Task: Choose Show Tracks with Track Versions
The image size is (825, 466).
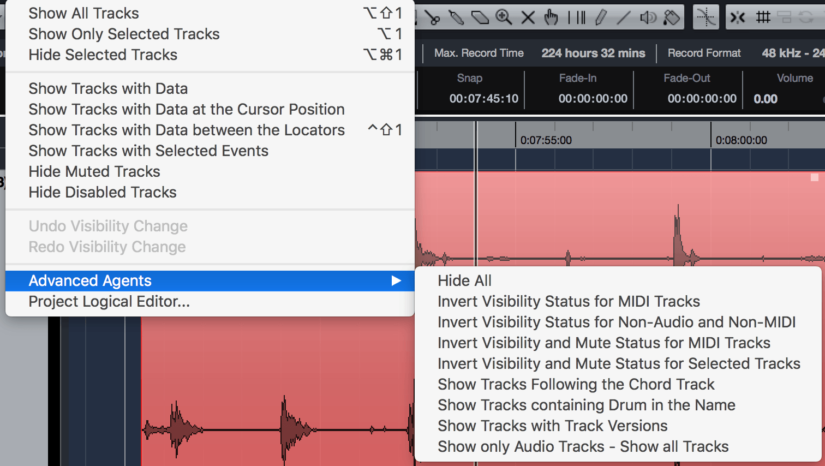Action: click(x=618, y=426)
